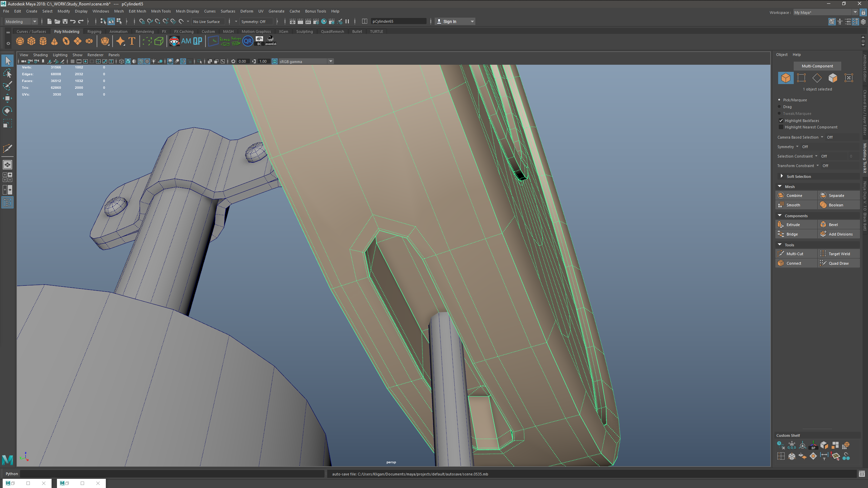Switch to UV selection mode in toolkit
Viewport: 868px width, 488px height.
pos(848,78)
